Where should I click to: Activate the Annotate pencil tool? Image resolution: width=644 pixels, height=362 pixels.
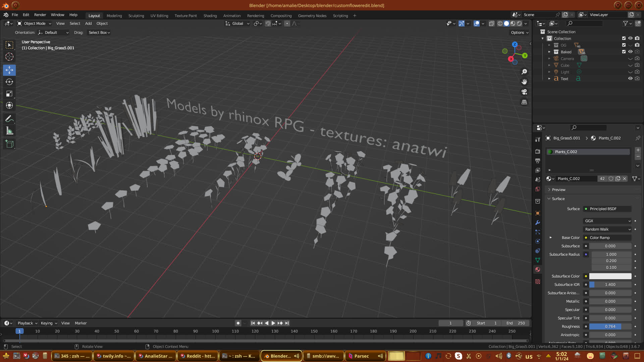(9, 119)
